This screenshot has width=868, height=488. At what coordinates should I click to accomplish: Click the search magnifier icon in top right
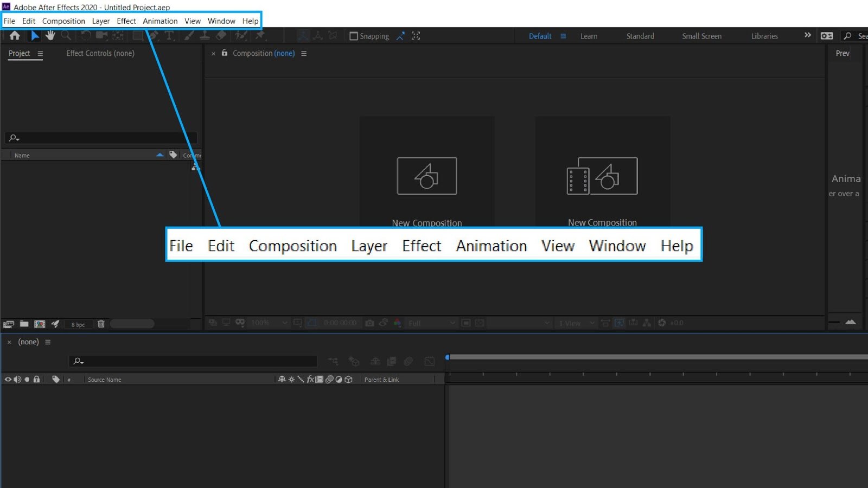(x=847, y=36)
